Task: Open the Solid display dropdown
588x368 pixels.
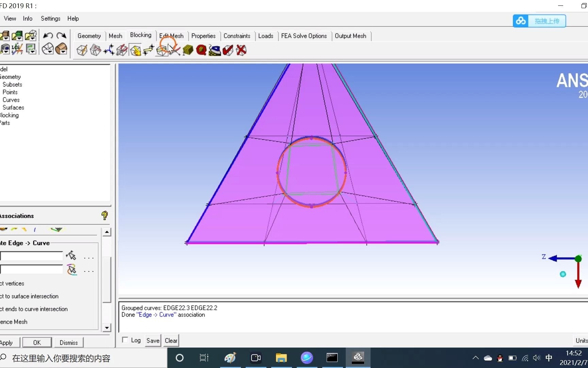Action: coord(61,49)
